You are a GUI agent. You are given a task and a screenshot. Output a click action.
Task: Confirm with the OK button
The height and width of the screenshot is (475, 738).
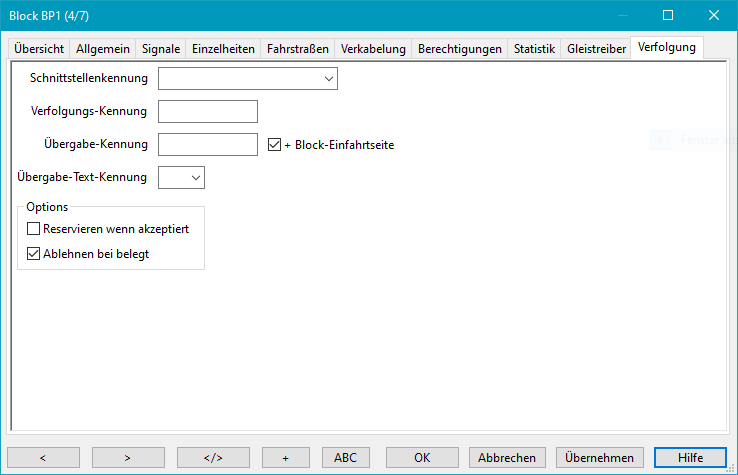(422, 457)
